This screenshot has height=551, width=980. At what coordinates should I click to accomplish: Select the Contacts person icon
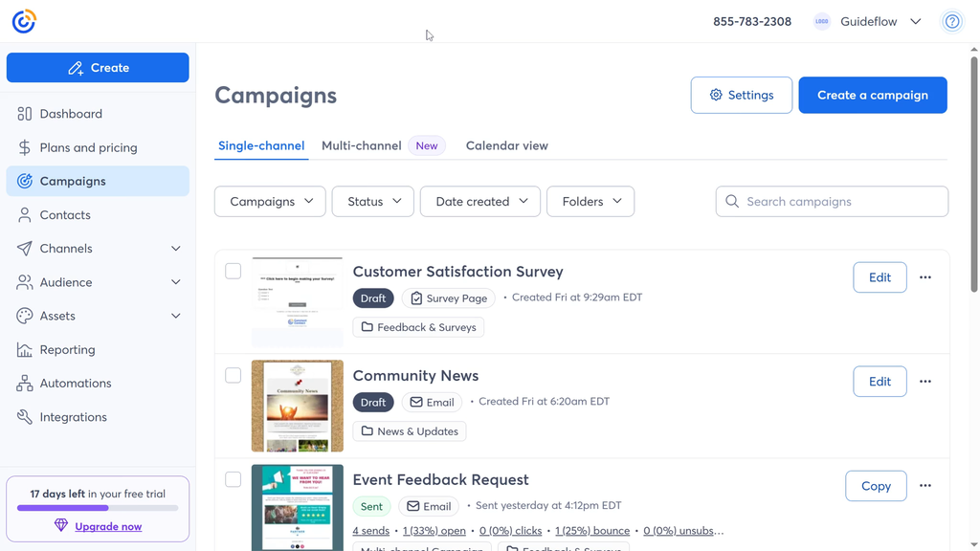[x=25, y=215]
